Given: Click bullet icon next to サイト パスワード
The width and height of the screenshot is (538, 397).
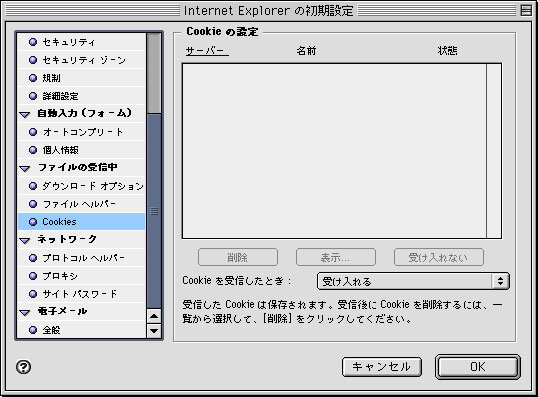Looking at the screenshot, I should tap(33, 294).
